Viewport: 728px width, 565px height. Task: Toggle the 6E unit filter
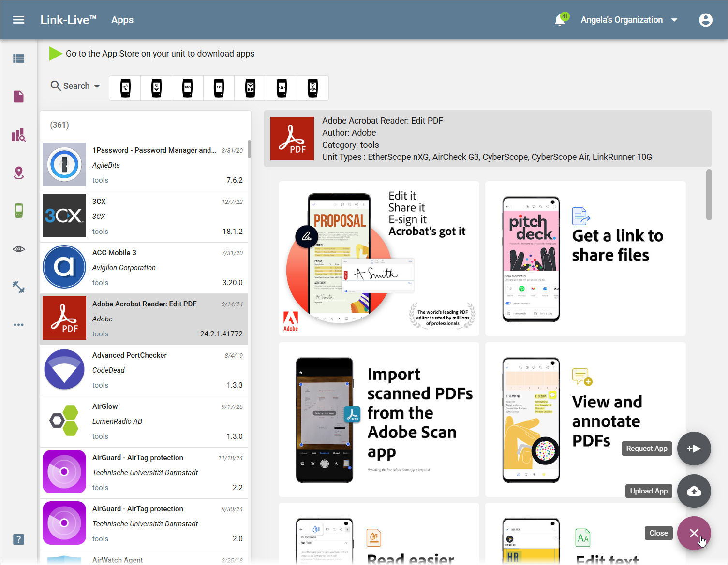tap(250, 88)
